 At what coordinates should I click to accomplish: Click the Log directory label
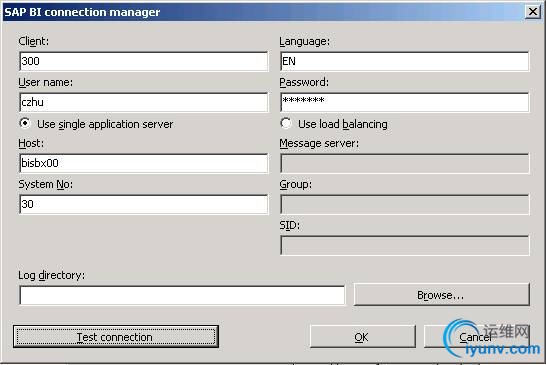(x=52, y=275)
